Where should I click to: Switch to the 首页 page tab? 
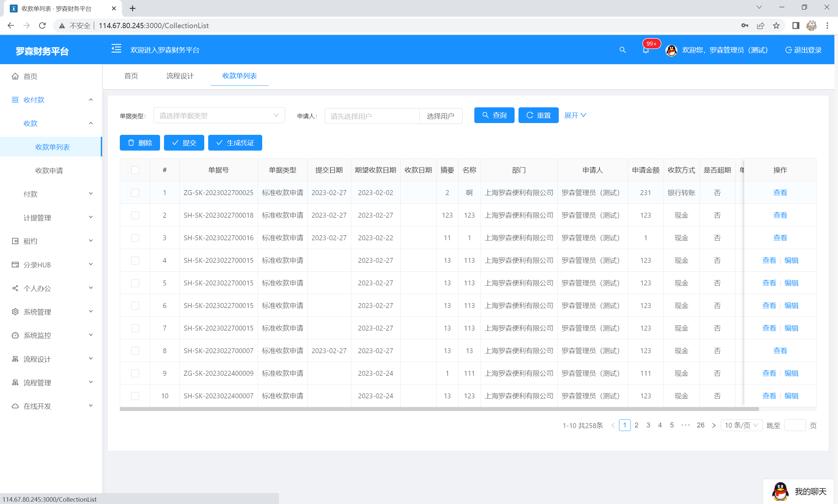[x=131, y=76]
